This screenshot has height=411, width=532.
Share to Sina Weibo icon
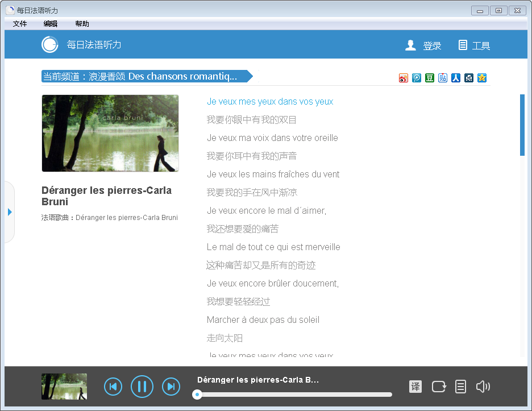coord(403,78)
